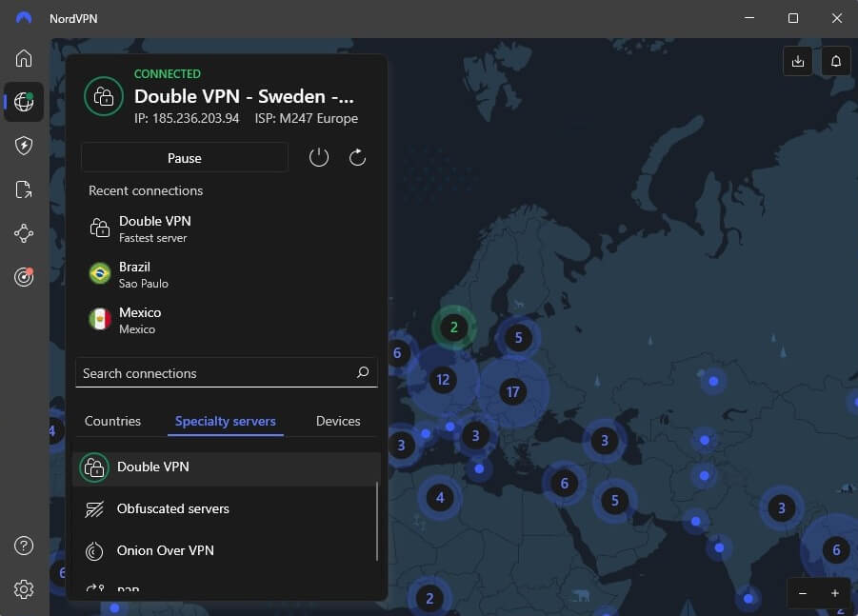This screenshot has width=858, height=616.
Task: Maximize the NordVPN window
Action: (793, 18)
